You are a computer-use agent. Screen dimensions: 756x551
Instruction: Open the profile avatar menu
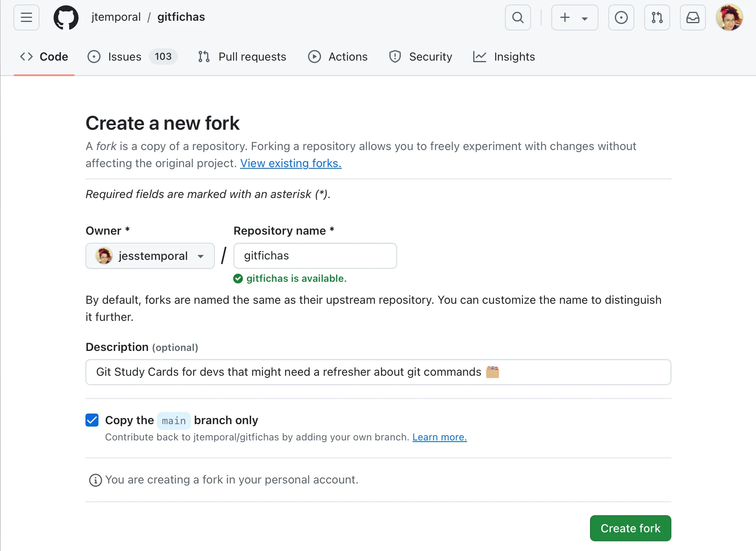tap(730, 17)
